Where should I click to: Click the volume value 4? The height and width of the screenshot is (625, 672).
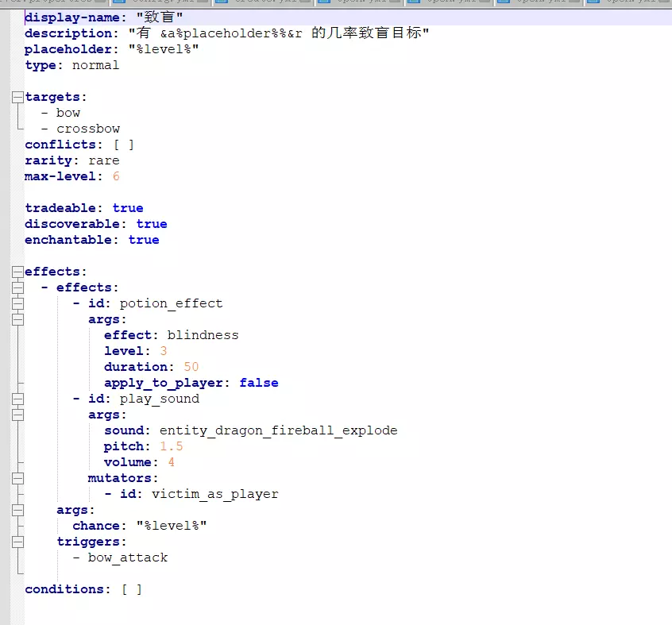[171, 462]
